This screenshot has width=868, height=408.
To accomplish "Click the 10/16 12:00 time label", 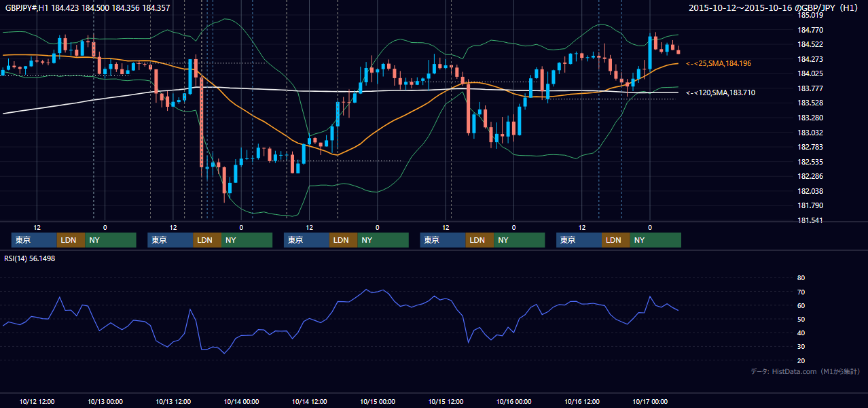I will point(582,401).
